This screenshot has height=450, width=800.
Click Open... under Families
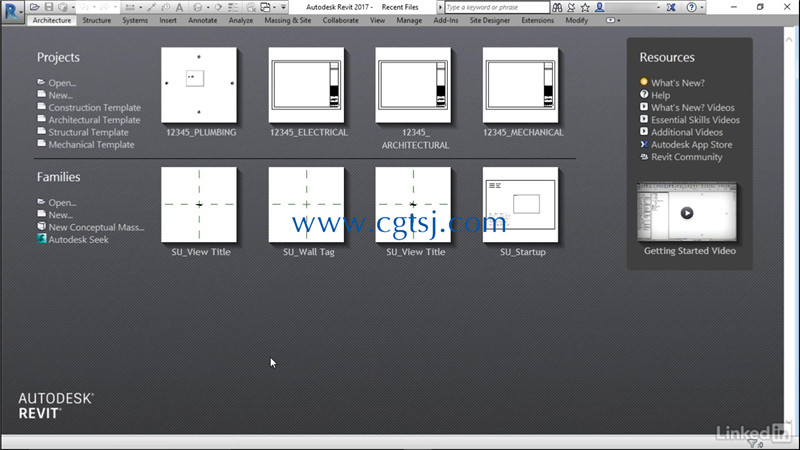click(62, 203)
